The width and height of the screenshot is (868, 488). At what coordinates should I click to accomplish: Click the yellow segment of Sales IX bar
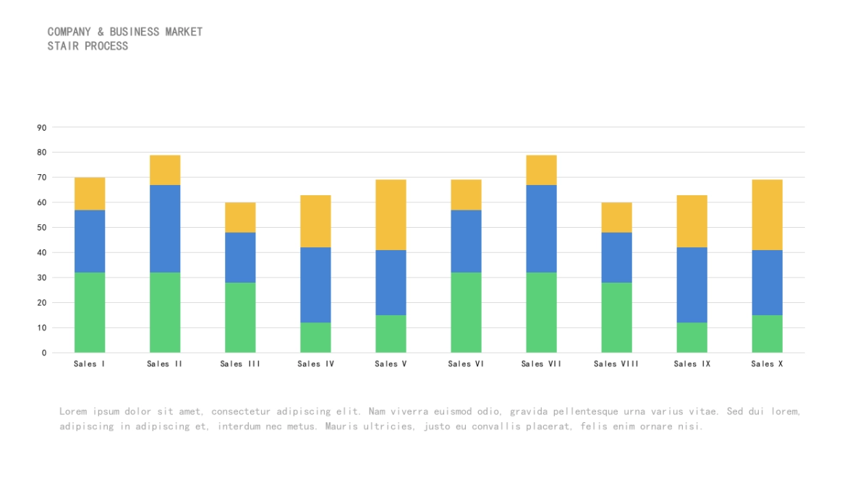click(692, 221)
